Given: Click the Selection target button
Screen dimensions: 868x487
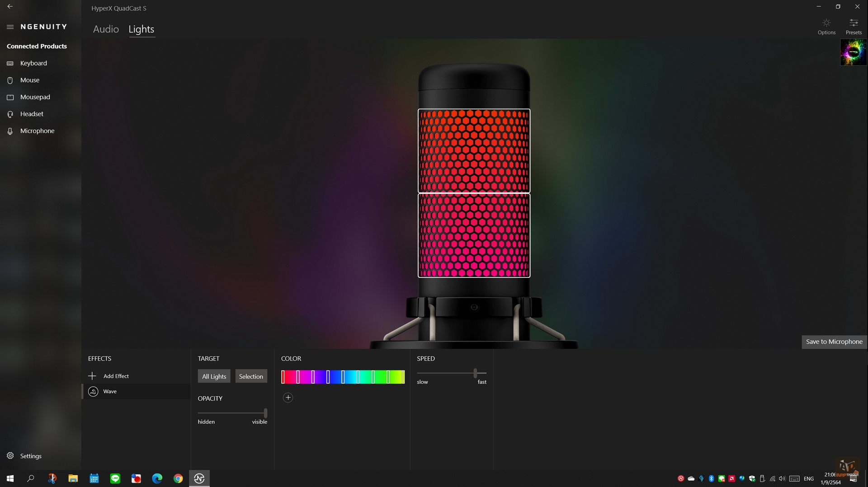Looking at the screenshot, I should click(x=251, y=376).
